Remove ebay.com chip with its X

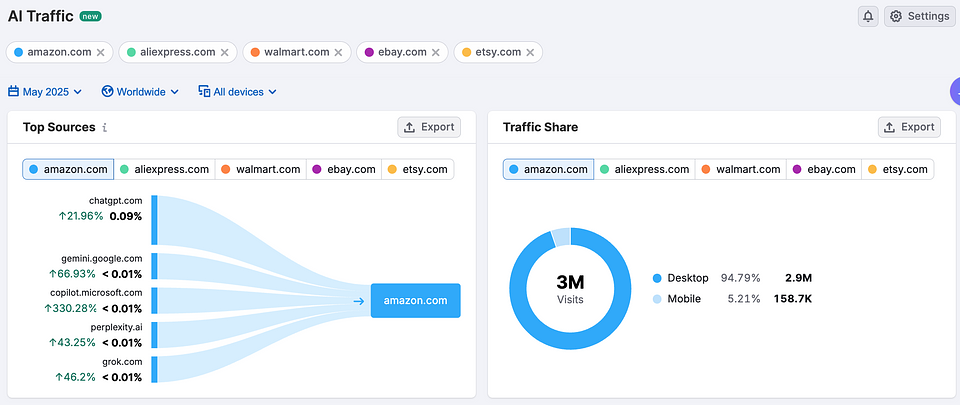[x=435, y=53]
